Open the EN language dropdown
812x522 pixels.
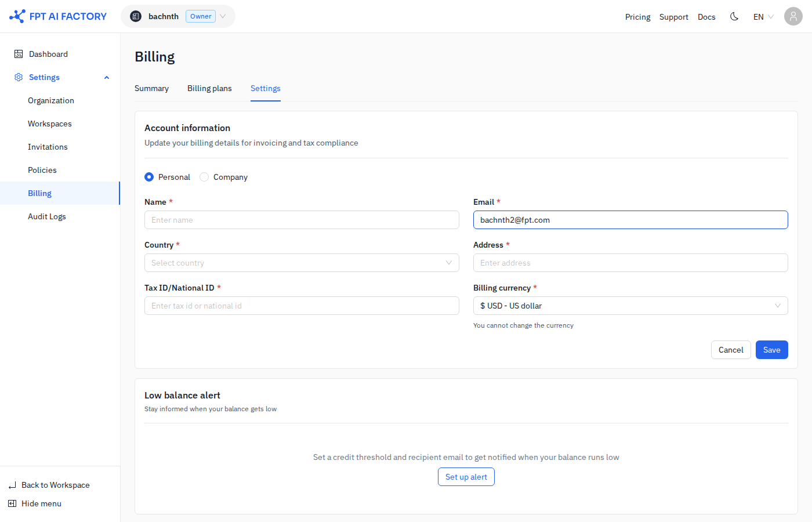(763, 17)
